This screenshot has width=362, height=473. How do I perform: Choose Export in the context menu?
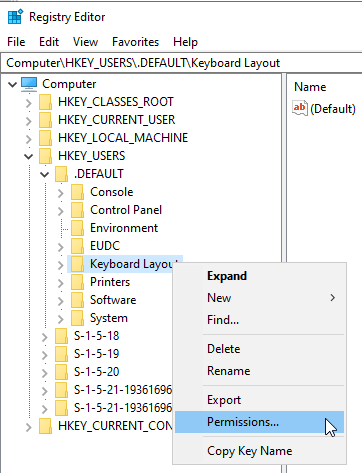260,400
